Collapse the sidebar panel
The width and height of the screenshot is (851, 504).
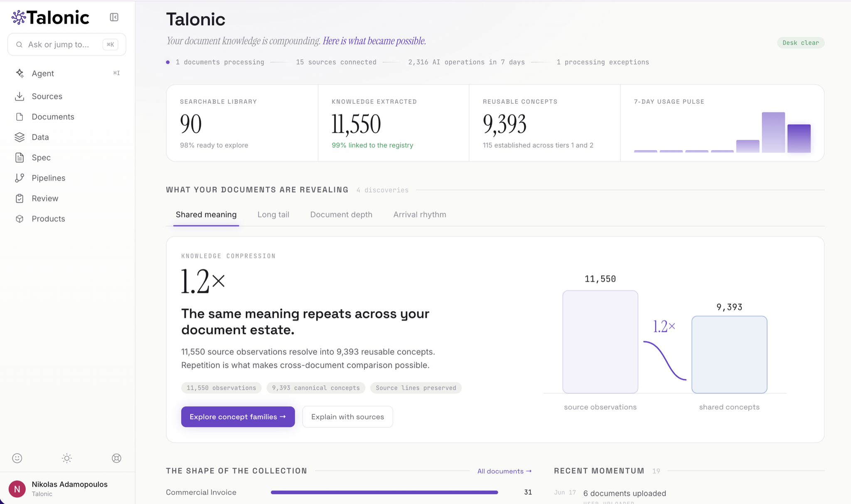[114, 17]
